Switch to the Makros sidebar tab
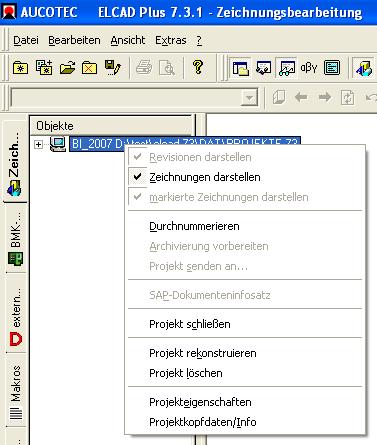 tap(16, 390)
